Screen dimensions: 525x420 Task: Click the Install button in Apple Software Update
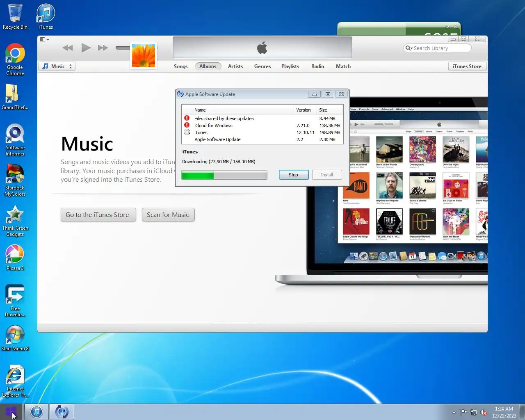tap(327, 175)
